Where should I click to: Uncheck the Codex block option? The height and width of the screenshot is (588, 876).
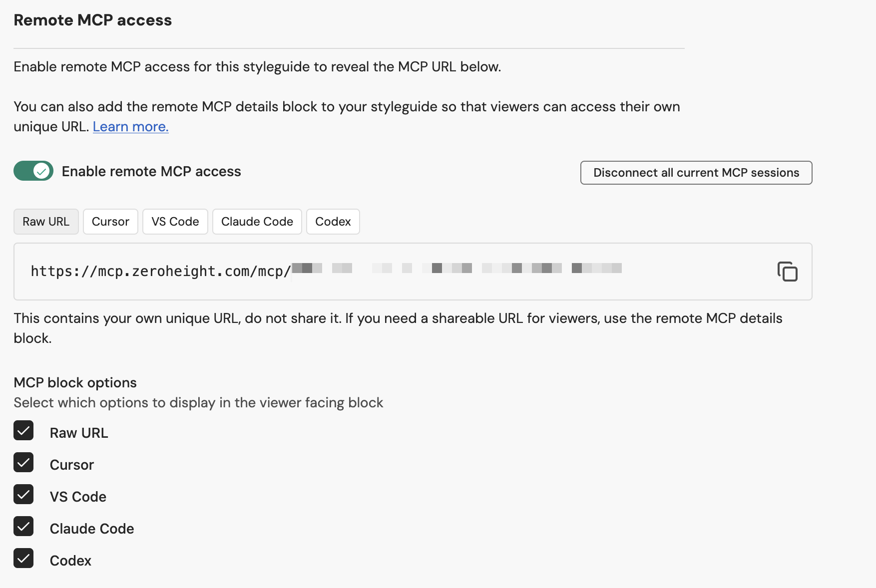tap(23, 559)
